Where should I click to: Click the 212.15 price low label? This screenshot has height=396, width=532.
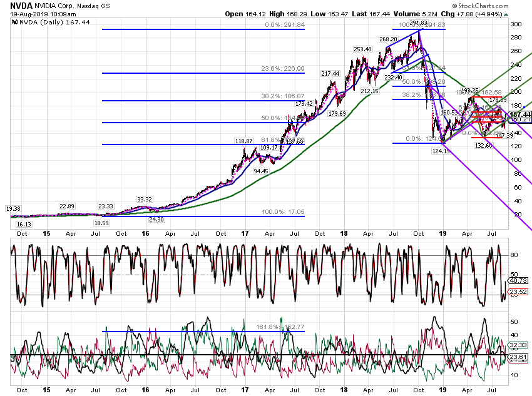pyautogui.click(x=369, y=91)
